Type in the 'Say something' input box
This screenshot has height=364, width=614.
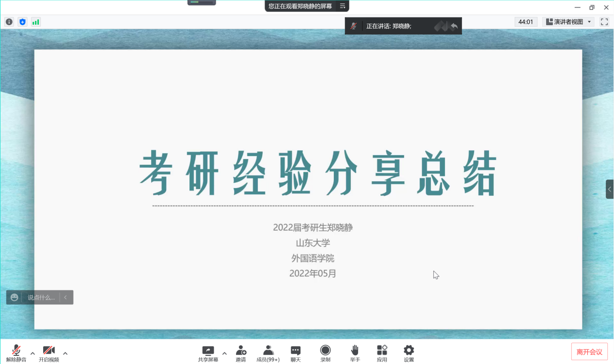41,298
